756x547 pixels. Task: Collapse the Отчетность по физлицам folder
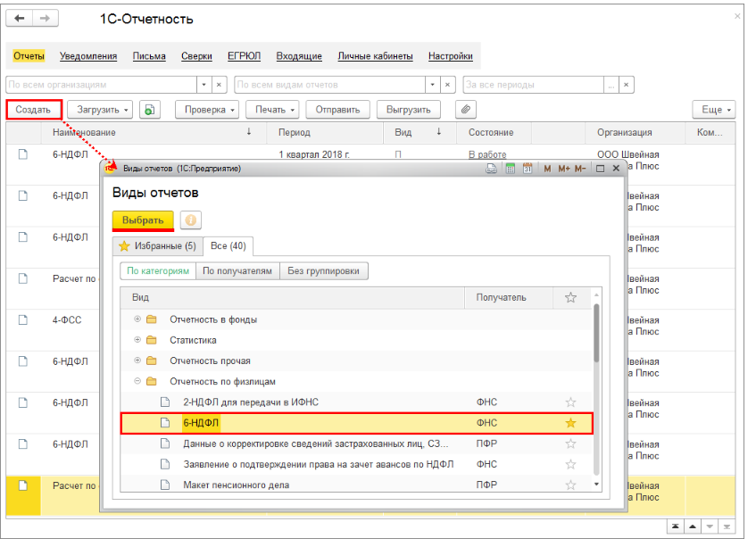point(137,381)
